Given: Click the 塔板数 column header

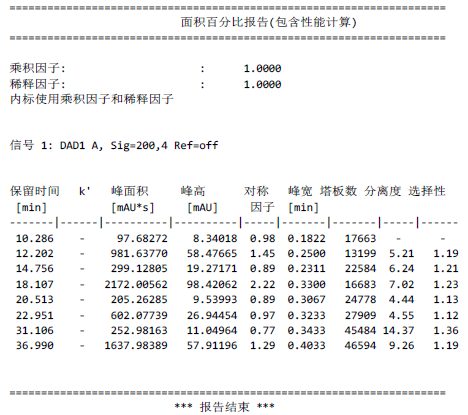Looking at the screenshot, I should click(x=338, y=191).
